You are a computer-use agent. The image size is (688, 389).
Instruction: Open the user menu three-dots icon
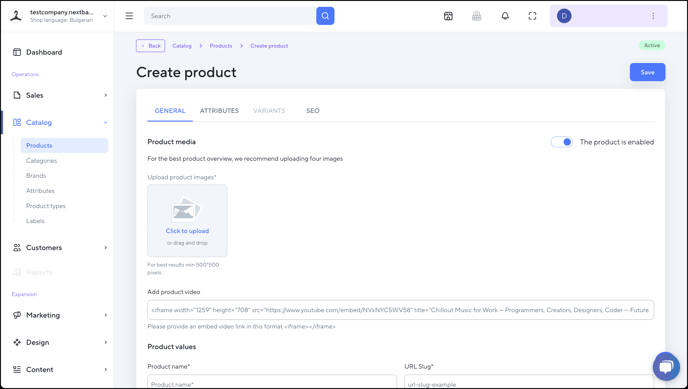[x=653, y=16]
